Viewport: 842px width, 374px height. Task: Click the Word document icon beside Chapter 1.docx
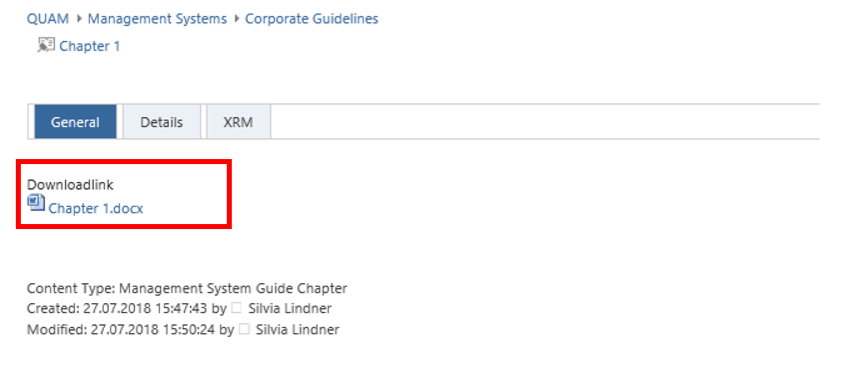coord(37,204)
